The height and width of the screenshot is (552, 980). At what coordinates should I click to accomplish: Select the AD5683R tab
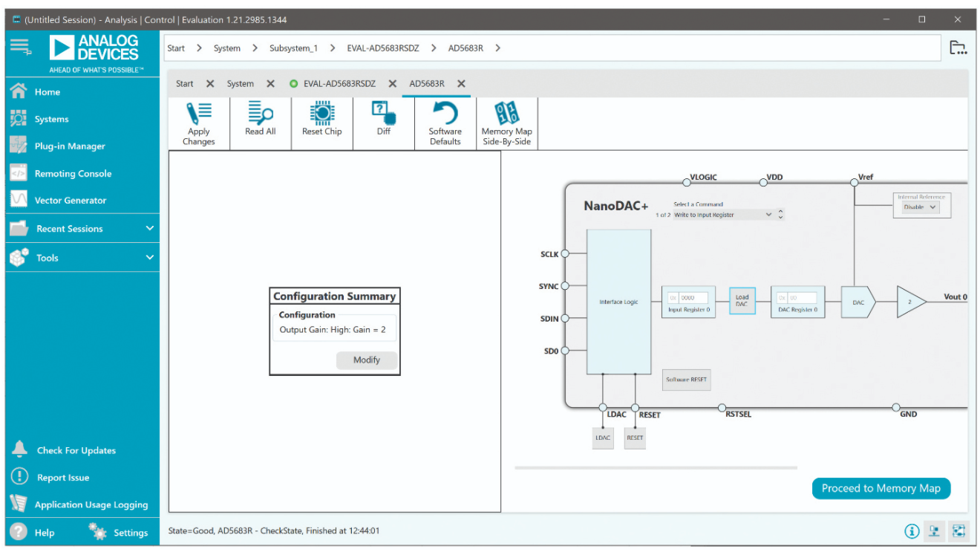pyautogui.click(x=427, y=84)
